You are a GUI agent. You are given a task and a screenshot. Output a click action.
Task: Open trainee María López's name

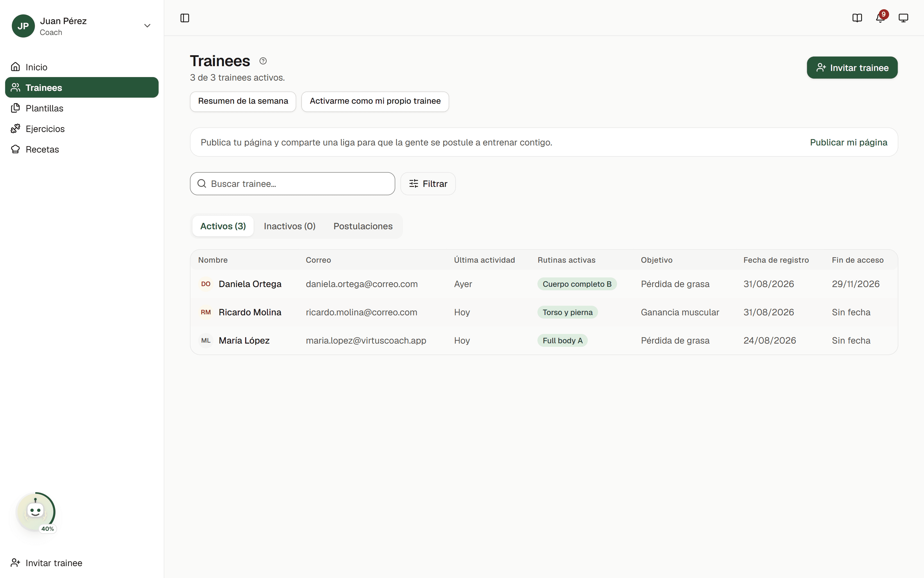tap(244, 341)
